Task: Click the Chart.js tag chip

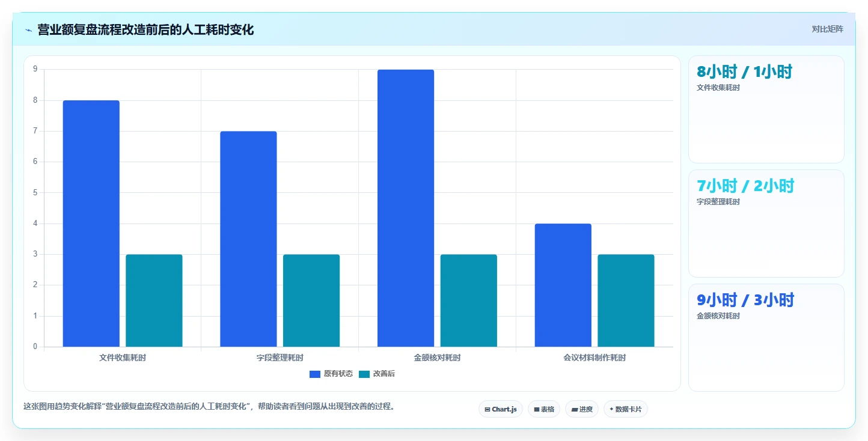Action: point(501,409)
